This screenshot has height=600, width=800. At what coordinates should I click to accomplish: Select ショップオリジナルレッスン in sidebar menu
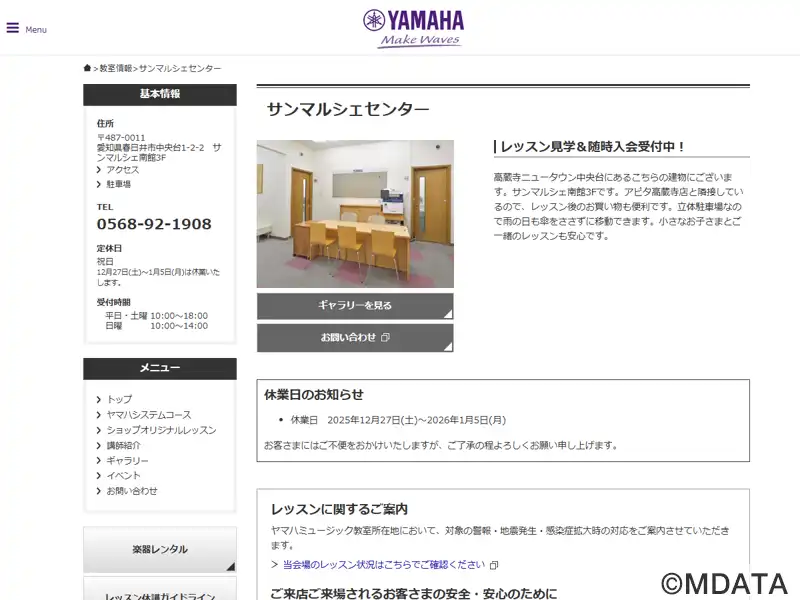coord(161,430)
